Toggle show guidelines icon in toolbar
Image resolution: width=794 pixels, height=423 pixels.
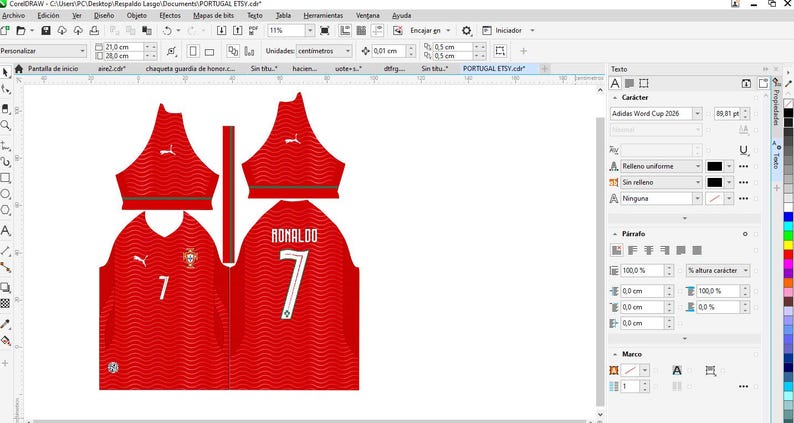(377, 30)
